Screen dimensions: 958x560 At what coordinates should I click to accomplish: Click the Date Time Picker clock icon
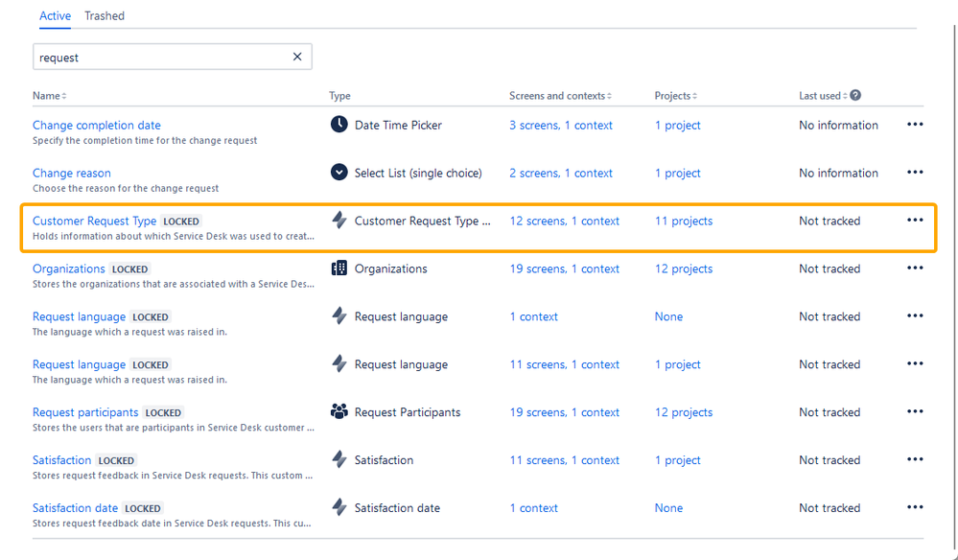[339, 125]
